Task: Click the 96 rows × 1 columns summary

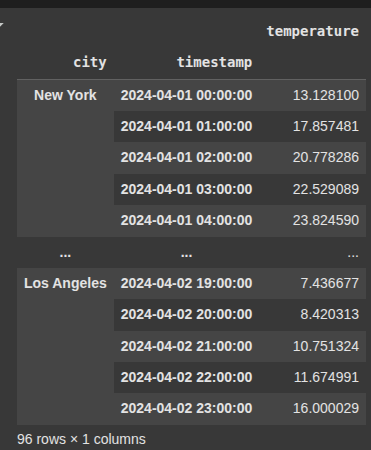Action: click(81, 439)
